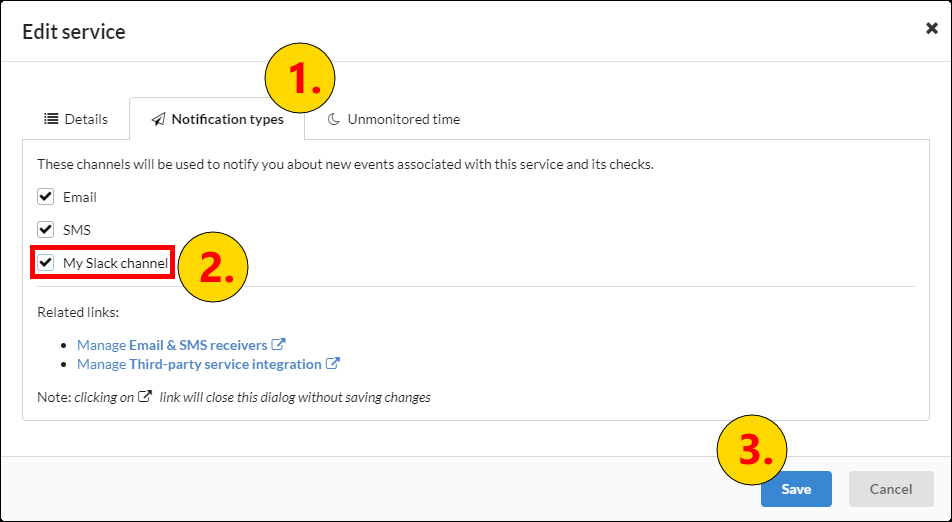Select the Notification types tab
Image resolution: width=952 pixels, height=522 pixels.
pyautogui.click(x=217, y=119)
